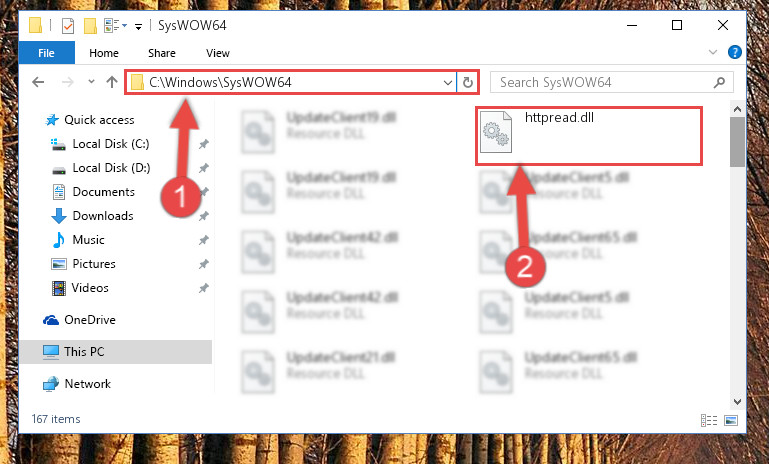Viewport: 769px width, 464px height.
Task: Switch to large icons view button
Action: (x=731, y=420)
